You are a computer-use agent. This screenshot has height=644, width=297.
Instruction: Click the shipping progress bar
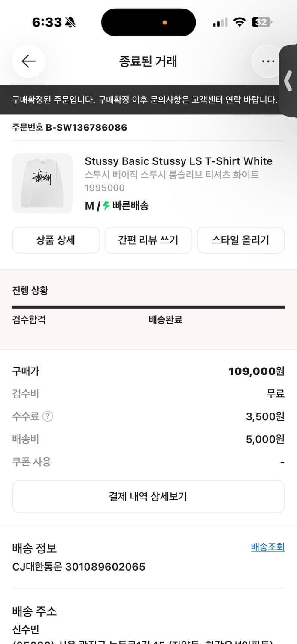tap(148, 307)
